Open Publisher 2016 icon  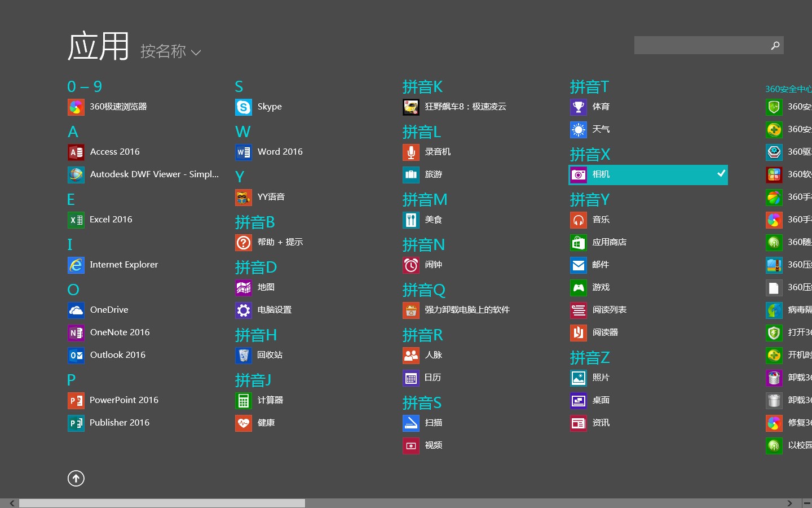point(76,423)
